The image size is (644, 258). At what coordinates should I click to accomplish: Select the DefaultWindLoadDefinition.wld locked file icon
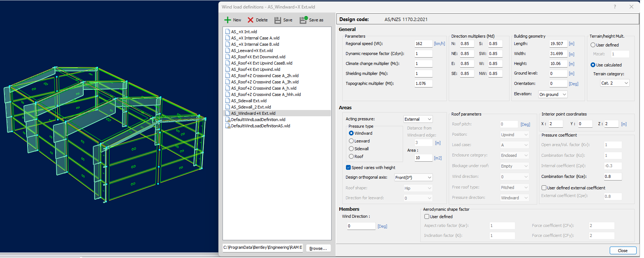click(x=228, y=120)
